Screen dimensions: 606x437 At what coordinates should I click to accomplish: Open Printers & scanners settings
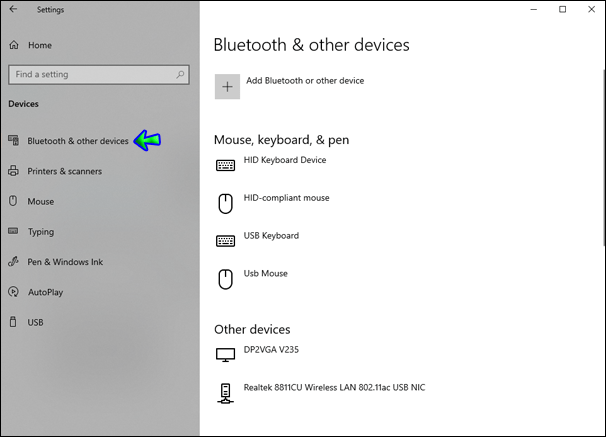point(65,171)
